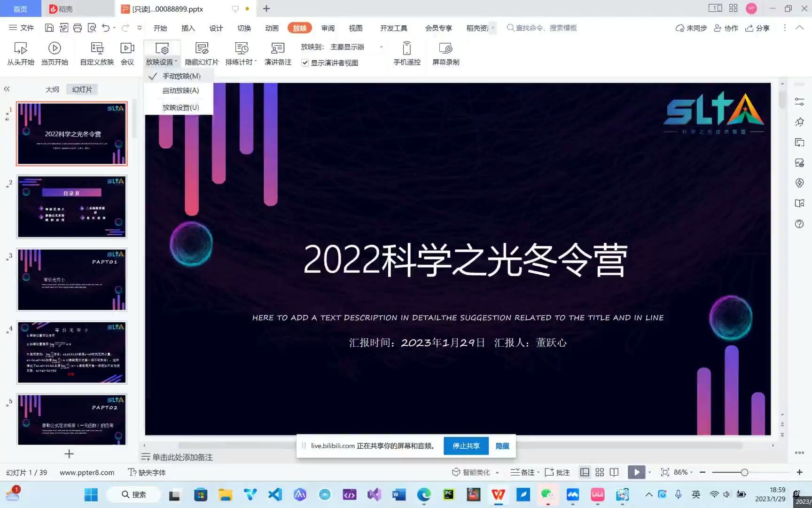Switch to the 大纲 outline panel tab

[x=52, y=89]
